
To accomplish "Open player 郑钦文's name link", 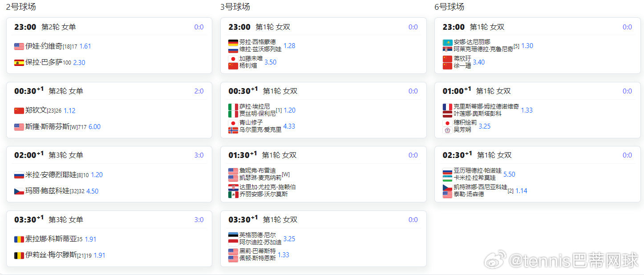I will tap(36, 110).
